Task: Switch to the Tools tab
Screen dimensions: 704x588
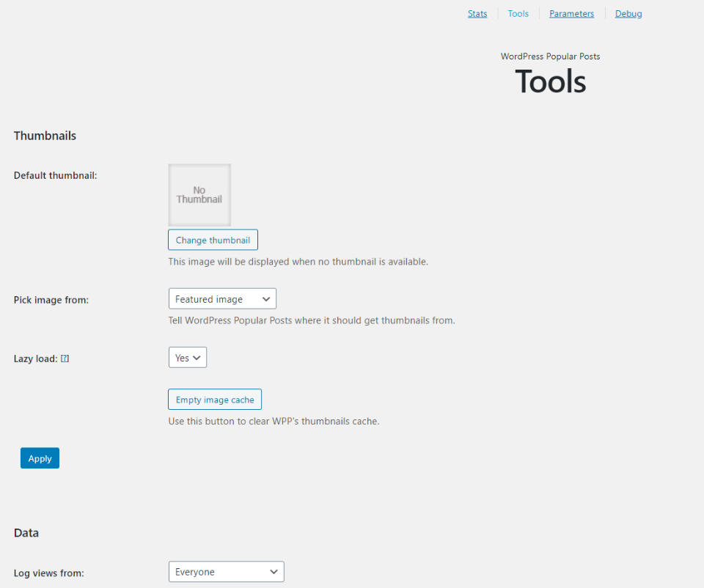Action: click(518, 14)
